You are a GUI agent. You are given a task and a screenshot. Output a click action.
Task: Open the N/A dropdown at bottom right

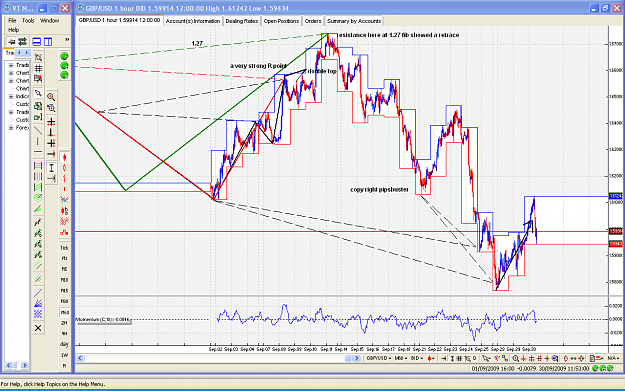[x=613, y=358]
